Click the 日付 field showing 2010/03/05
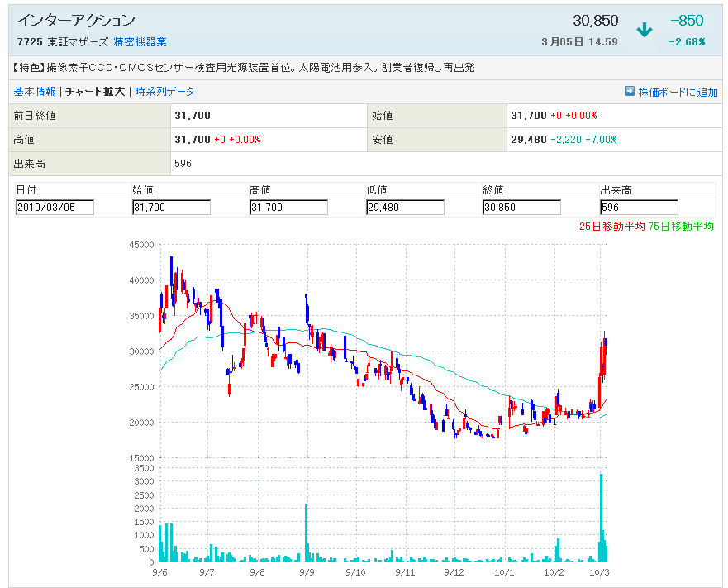The width and height of the screenshot is (728, 588). tap(55, 208)
